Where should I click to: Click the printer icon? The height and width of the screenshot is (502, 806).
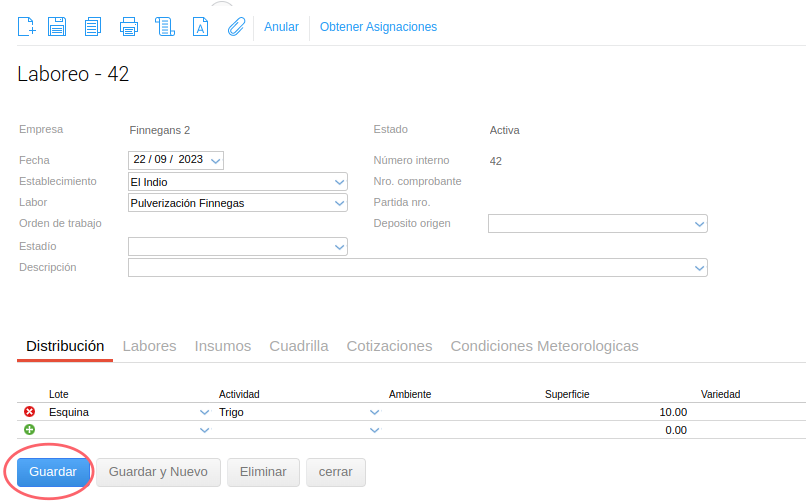click(x=129, y=27)
